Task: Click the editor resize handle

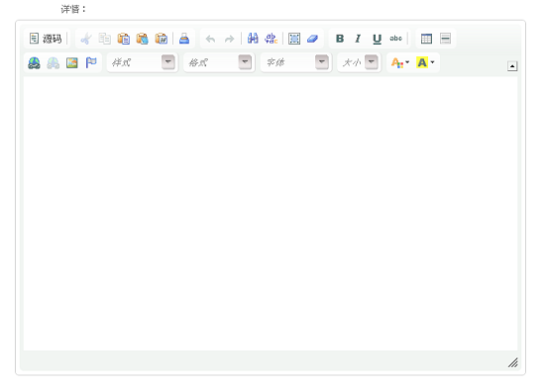Action: [x=512, y=363]
